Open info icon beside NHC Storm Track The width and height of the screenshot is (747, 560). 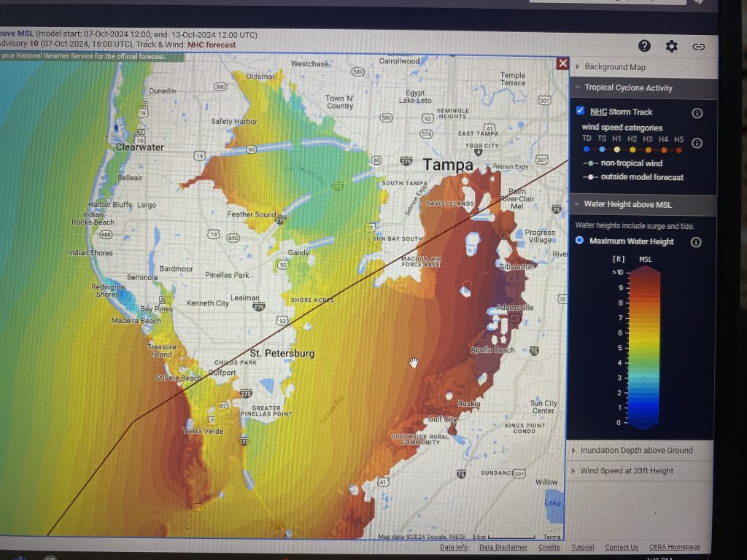pyautogui.click(x=697, y=113)
